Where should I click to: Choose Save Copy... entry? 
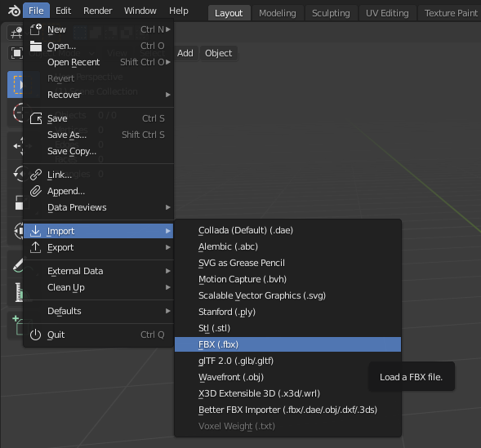(x=99, y=151)
